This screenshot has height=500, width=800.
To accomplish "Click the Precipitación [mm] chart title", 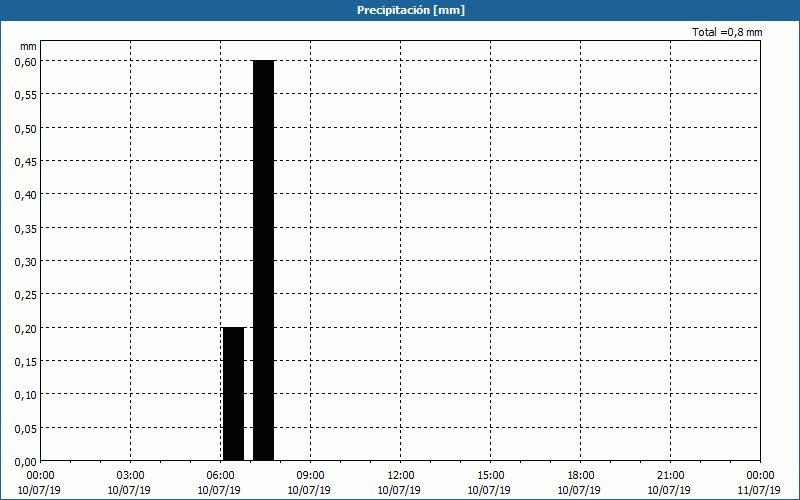I will click(411, 10).
